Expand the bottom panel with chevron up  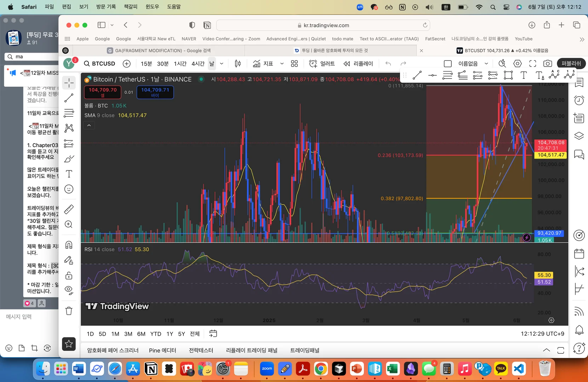[x=547, y=351]
